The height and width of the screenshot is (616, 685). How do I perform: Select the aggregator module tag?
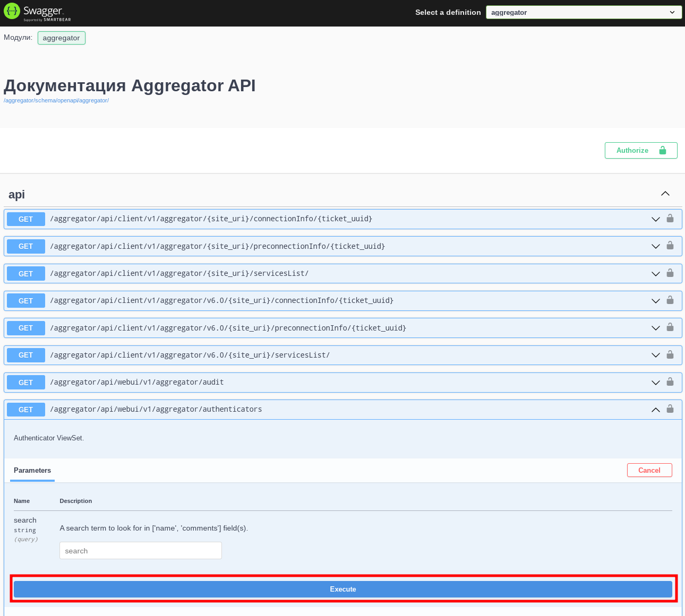62,38
